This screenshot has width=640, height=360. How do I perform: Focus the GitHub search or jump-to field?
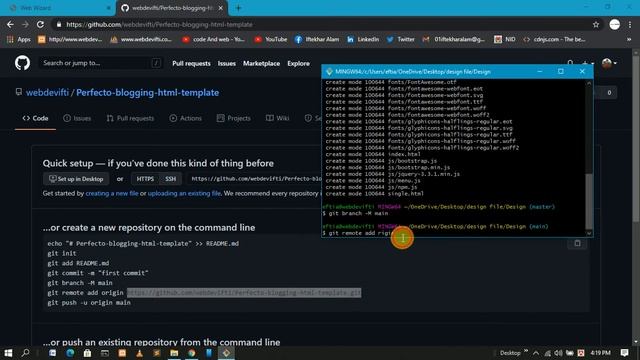100,63
